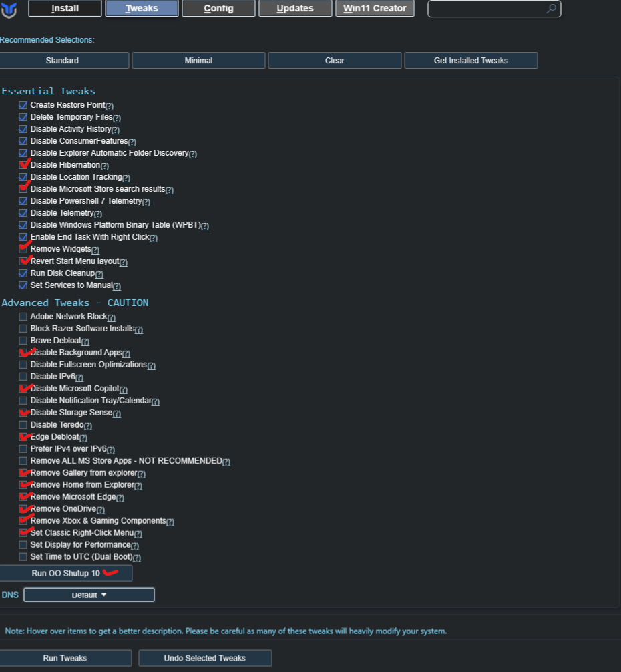Image resolution: width=621 pixels, height=672 pixels.
Task: Check Set Time to UTC (Dual Boot)
Action: [23, 556]
